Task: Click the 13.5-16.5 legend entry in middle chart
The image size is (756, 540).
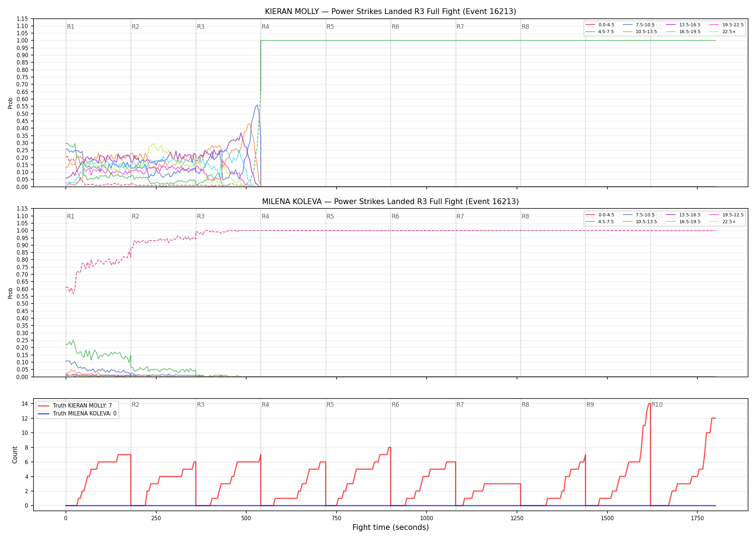Action: (683, 215)
